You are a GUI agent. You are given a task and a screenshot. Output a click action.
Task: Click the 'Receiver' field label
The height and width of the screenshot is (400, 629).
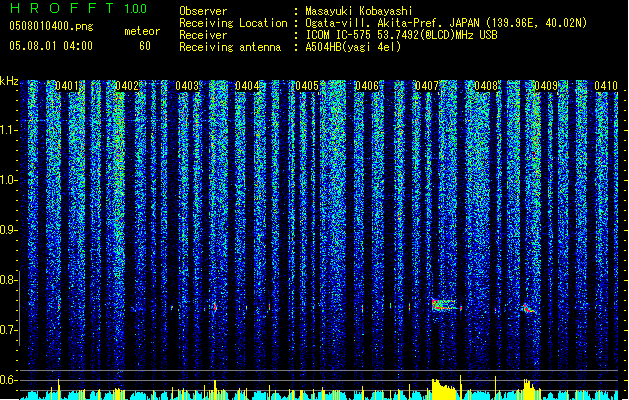203,35
